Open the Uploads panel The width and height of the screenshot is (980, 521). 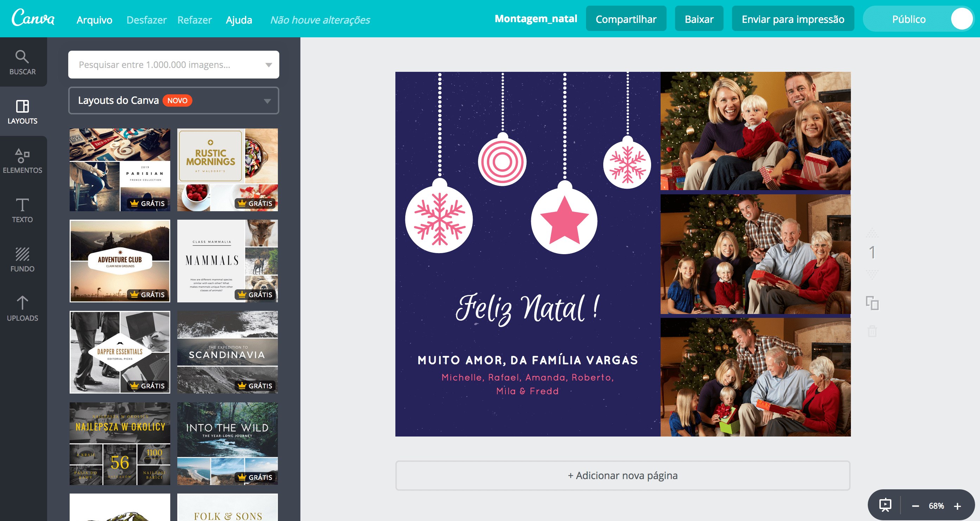pos(23,308)
